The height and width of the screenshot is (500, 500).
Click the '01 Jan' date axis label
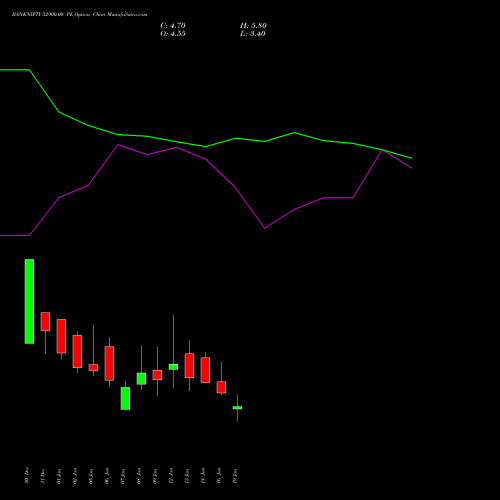(59, 476)
